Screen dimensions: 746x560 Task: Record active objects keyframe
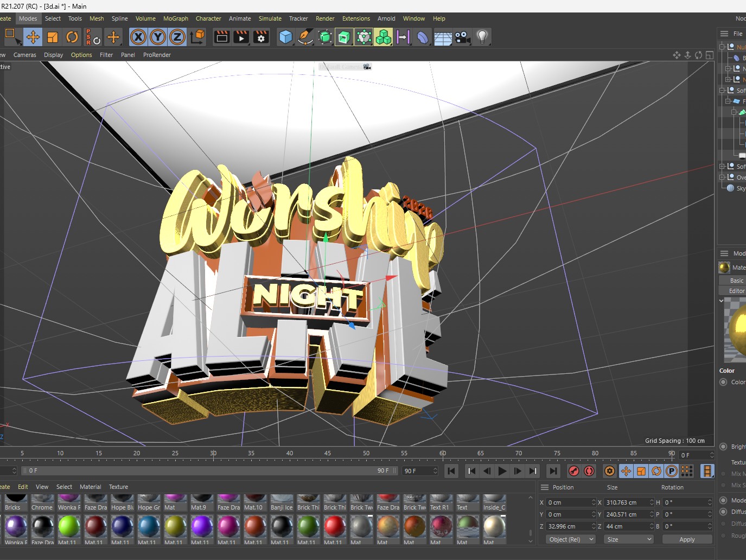(x=574, y=471)
